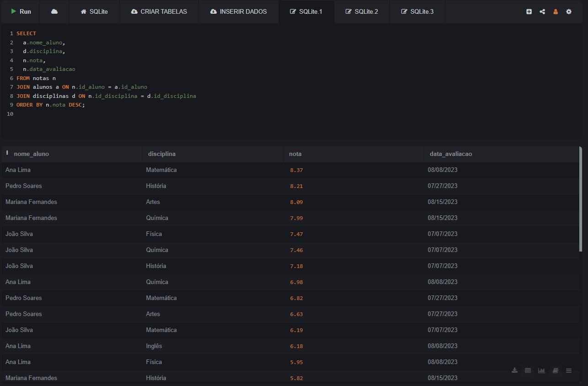Run the SQL query

tap(21, 11)
